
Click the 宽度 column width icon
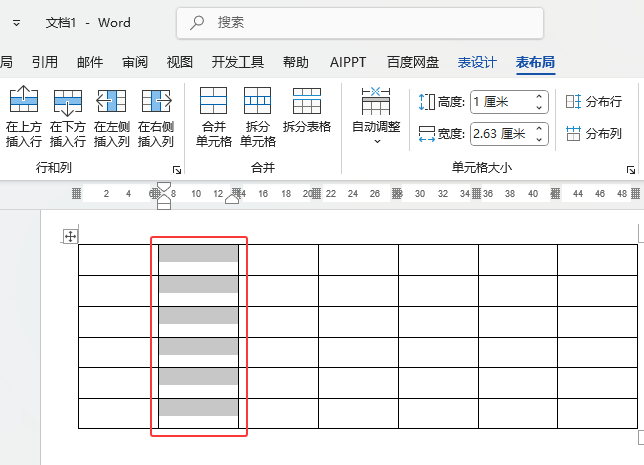(426, 134)
